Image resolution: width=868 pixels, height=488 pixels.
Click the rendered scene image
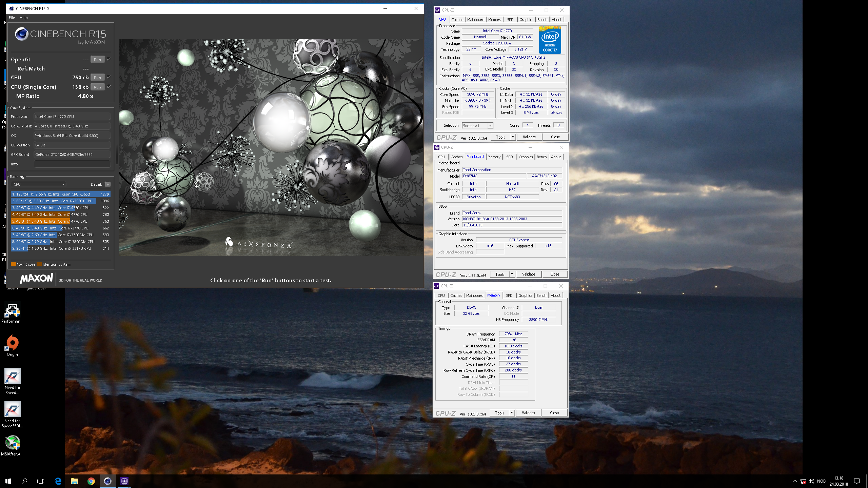point(271,147)
